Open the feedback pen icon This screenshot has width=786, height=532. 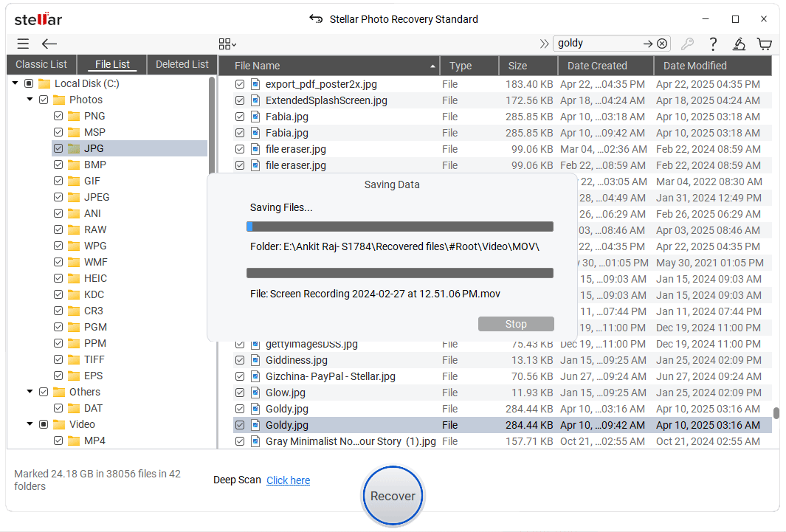click(x=739, y=44)
